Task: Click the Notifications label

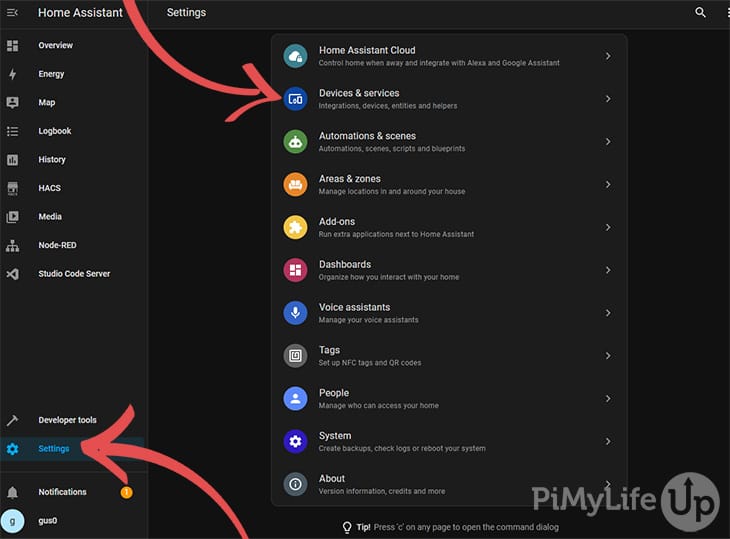Action: click(x=62, y=492)
